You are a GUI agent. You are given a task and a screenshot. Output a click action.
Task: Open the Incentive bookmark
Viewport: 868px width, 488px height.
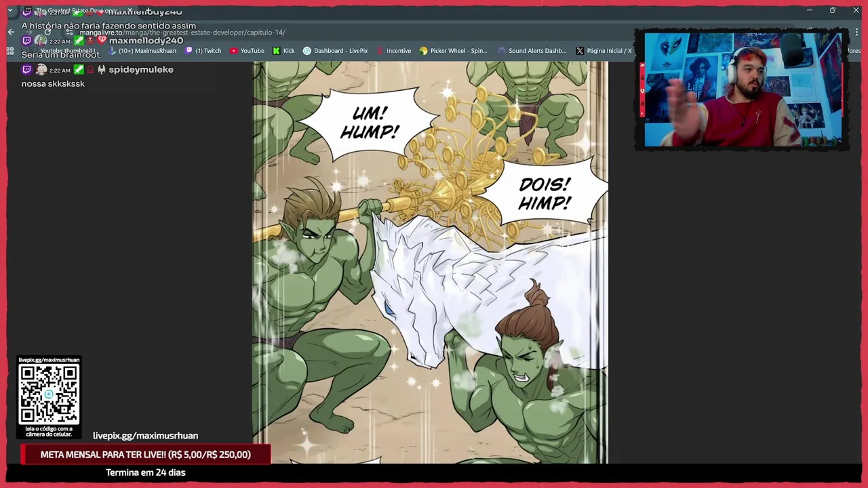tap(393, 51)
